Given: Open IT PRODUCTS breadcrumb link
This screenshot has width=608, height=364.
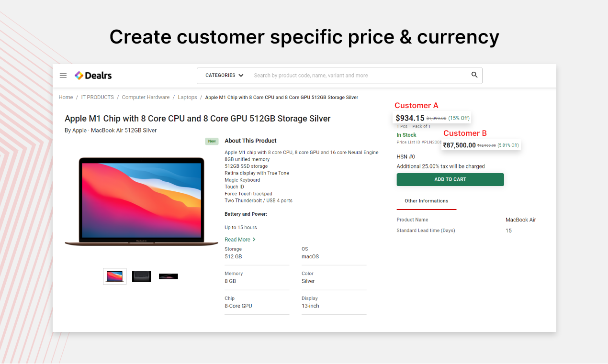Looking at the screenshot, I should (97, 97).
